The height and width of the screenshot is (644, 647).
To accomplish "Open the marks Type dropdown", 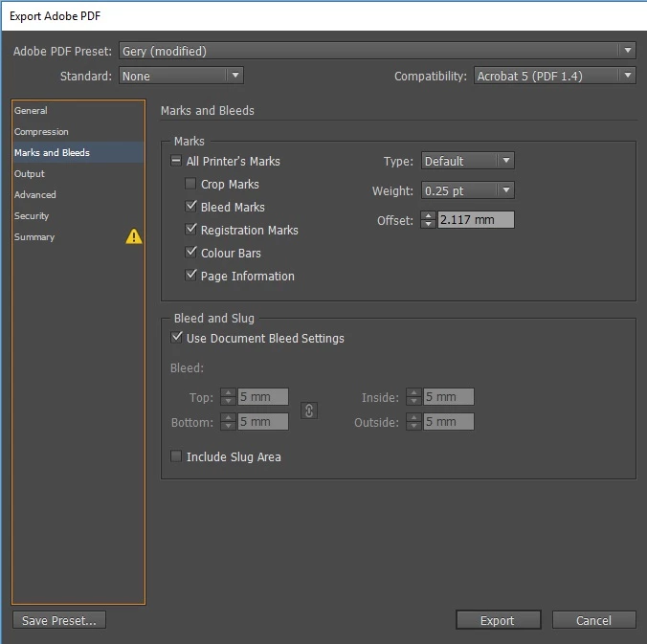I will click(x=467, y=161).
